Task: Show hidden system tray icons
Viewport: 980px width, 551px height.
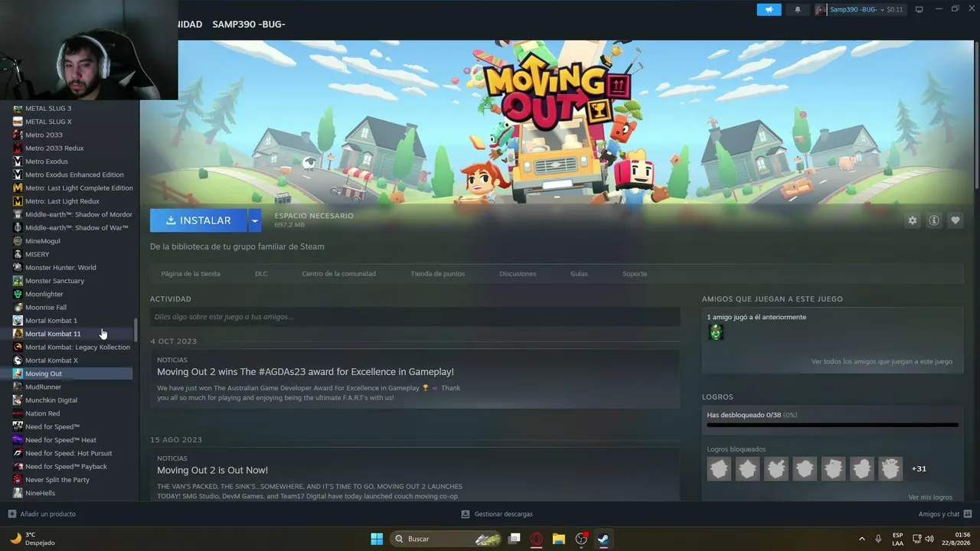Action: (x=861, y=539)
